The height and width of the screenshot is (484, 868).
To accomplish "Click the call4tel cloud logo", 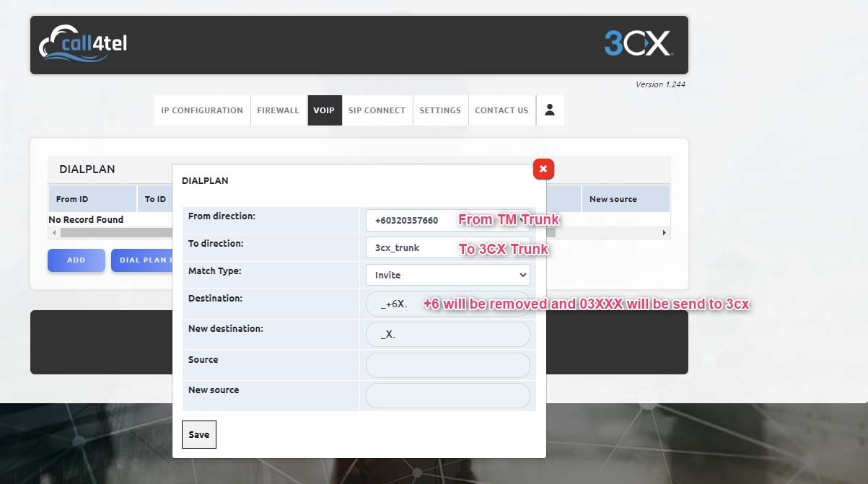I will [x=83, y=44].
